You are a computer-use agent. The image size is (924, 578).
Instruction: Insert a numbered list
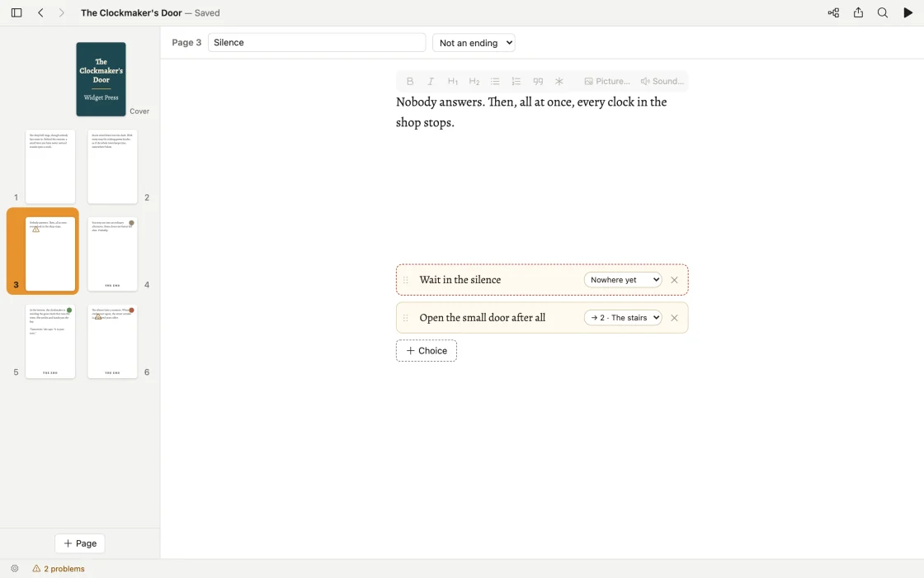[516, 82]
